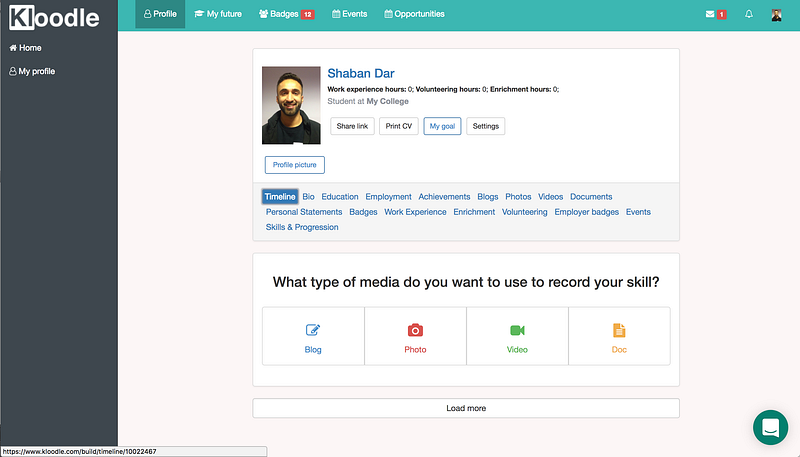Open the Badges profile section link
Screen dimensions: 800x457
[363, 212]
